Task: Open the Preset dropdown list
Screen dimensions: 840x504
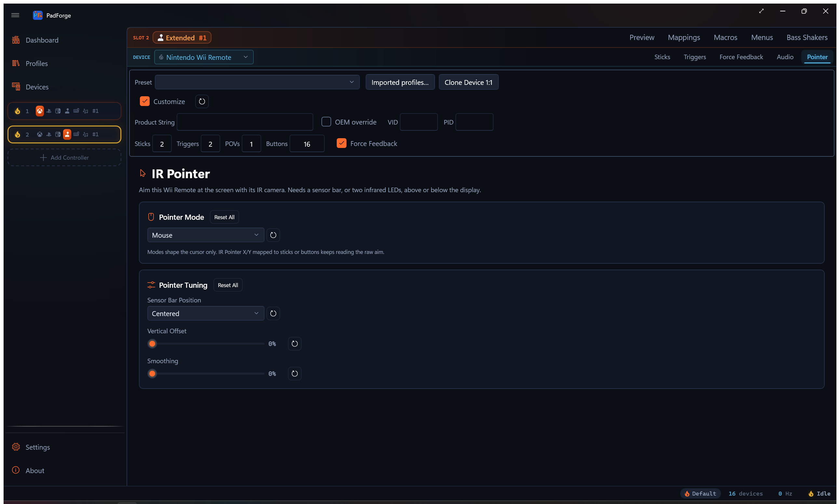Action: point(257,82)
